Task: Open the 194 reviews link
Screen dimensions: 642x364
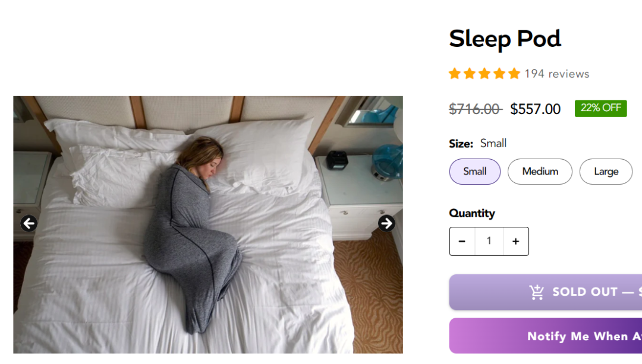Action: (556, 74)
